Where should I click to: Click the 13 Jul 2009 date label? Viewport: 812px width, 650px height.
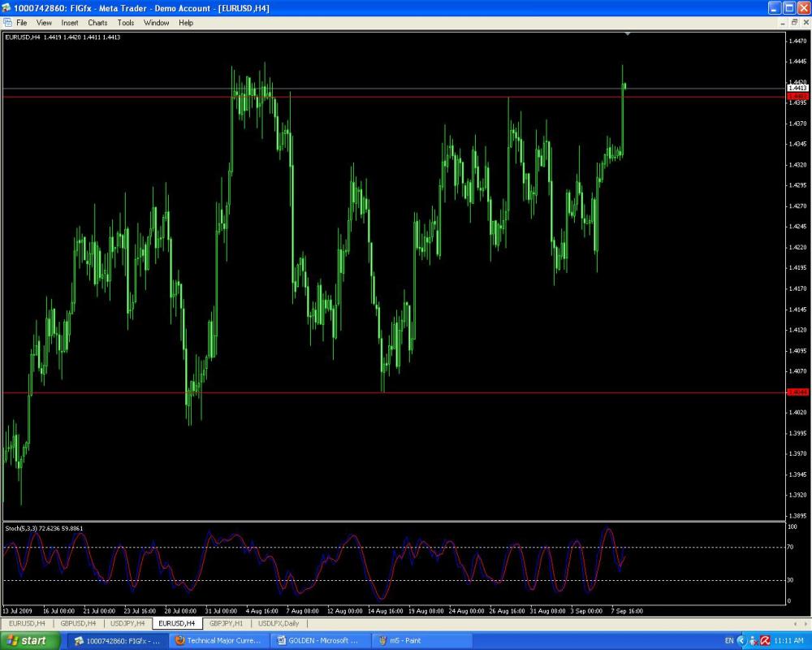[x=18, y=611]
